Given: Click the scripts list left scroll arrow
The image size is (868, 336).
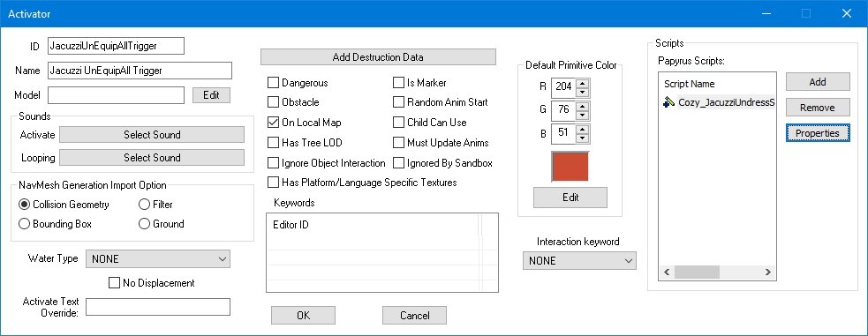Looking at the screenshot, I should click(x=667, y=272).
